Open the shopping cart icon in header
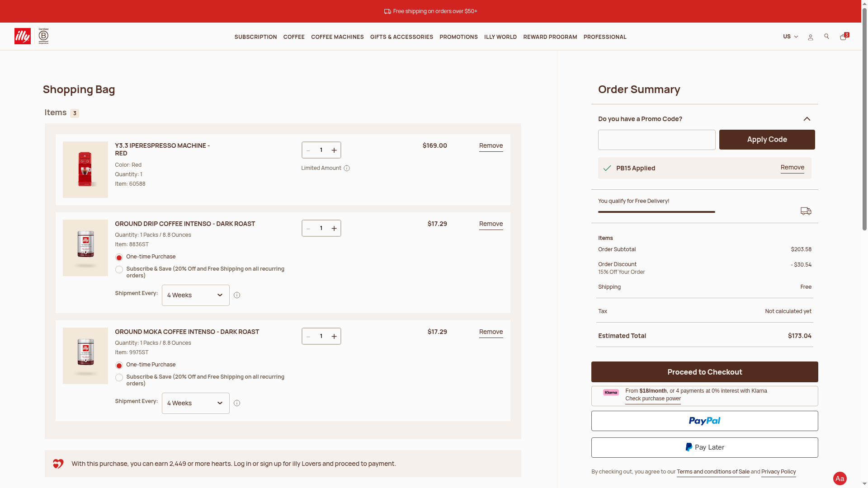868x488 pixels. coord(843,37)
